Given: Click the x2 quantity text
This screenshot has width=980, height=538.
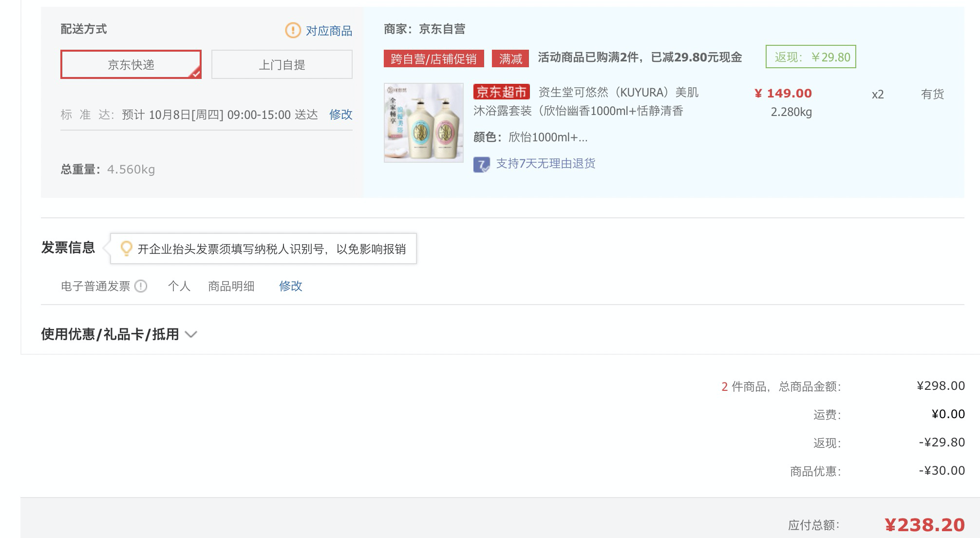Looking at the screenshot, I should [878, 95].
